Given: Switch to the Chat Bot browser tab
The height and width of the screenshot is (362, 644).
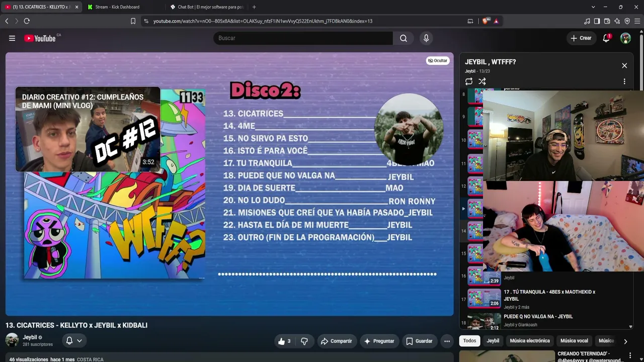Looking at the screenshot, I should (x=206, y=7).
